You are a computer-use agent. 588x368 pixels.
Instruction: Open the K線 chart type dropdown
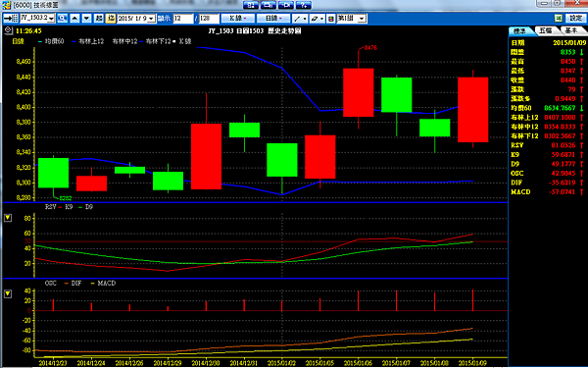238,18
